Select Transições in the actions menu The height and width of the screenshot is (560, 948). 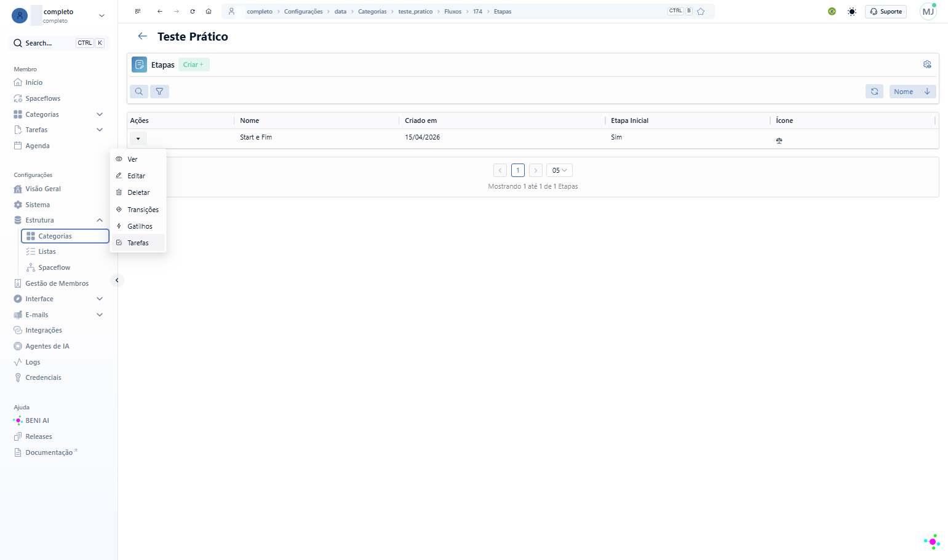pos(138,210)
